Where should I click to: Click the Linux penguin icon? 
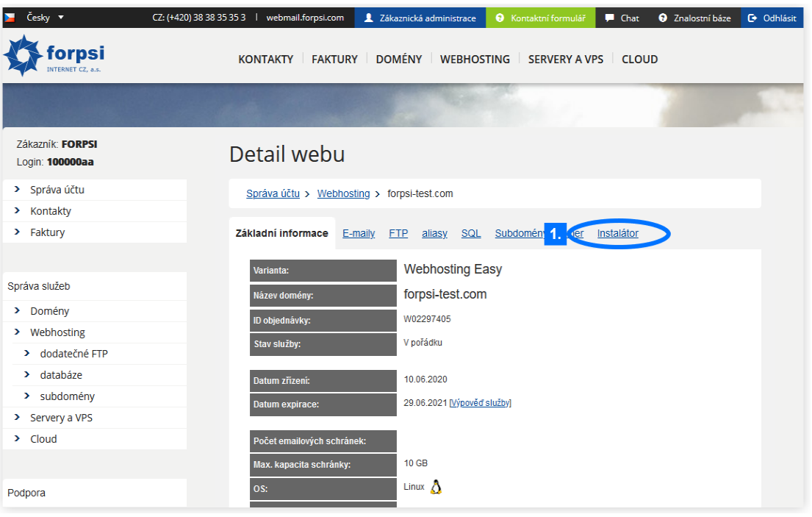tap(436, 487)
